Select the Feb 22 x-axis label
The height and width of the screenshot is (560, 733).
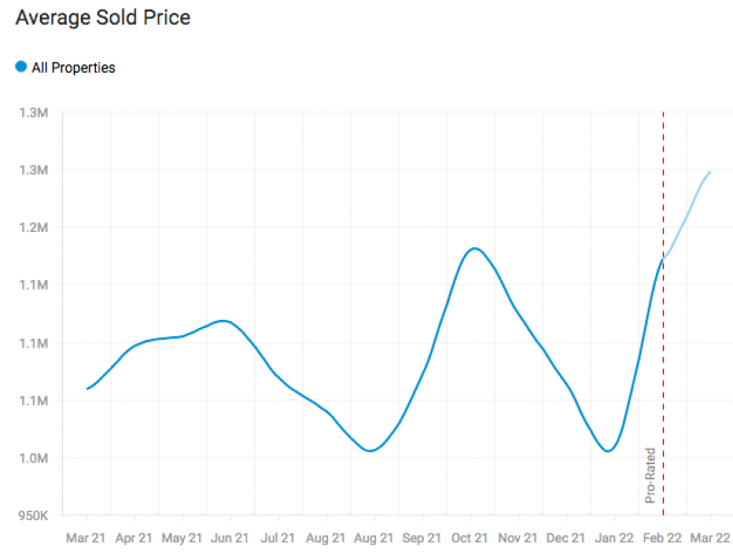pyautogui.click(x=663, y=538)
